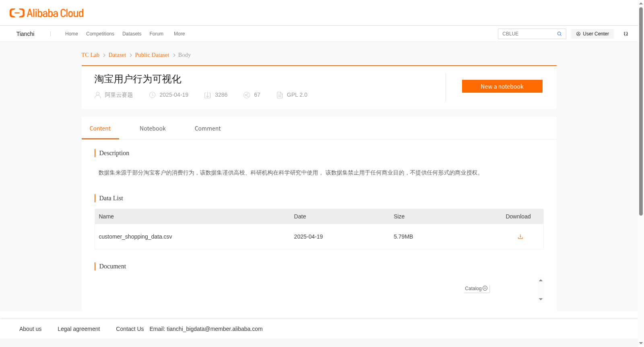
Task: Go to Public Dataset breadcrumb link
Action: [x=152, y=55]
